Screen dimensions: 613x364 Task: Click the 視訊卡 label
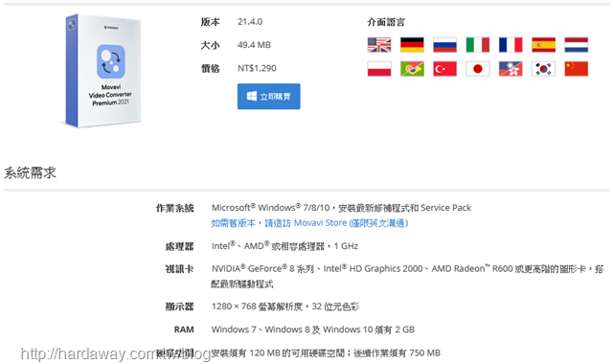[x=179, y=269]
